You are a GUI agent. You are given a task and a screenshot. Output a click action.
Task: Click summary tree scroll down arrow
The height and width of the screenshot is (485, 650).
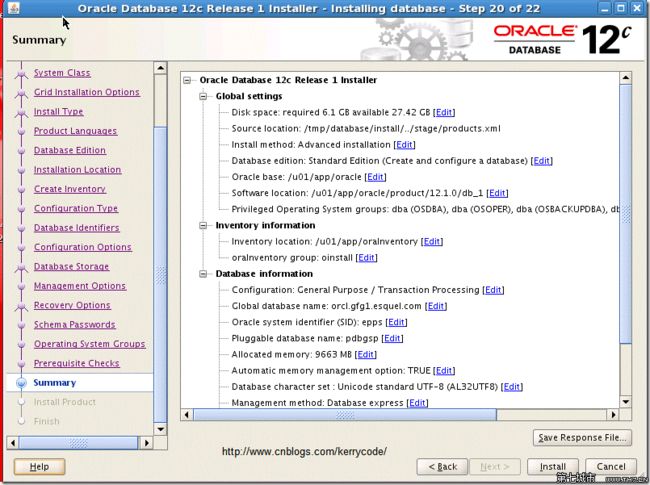tap(626, 402)
